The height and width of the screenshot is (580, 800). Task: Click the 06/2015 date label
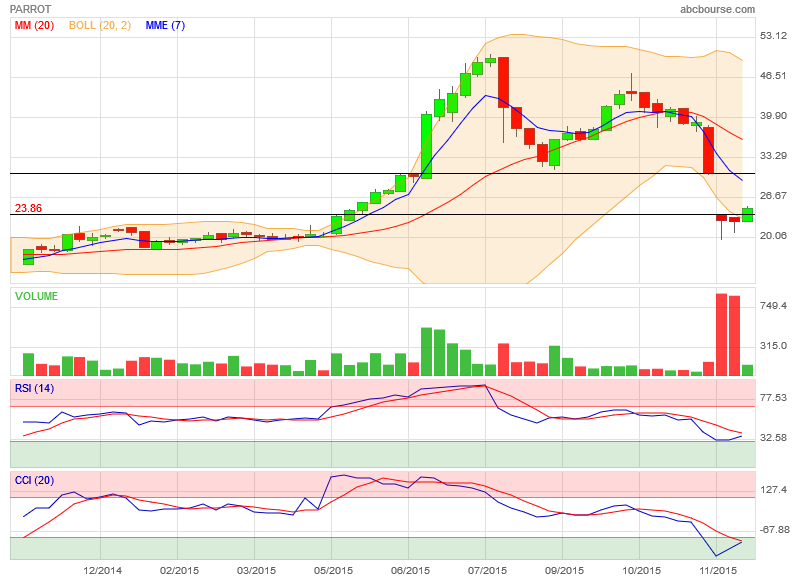pyautogui.click(x=410, y=570)
